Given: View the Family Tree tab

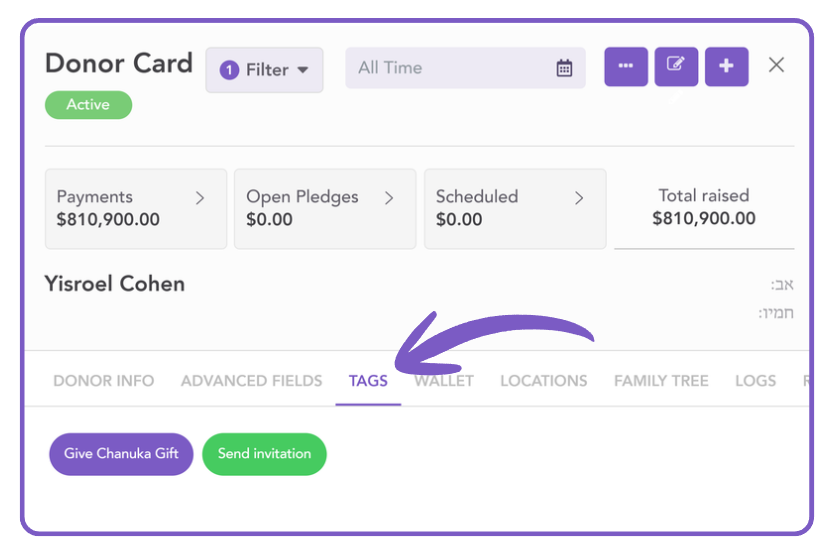Looking at the screenshot, I should [661, 381].
